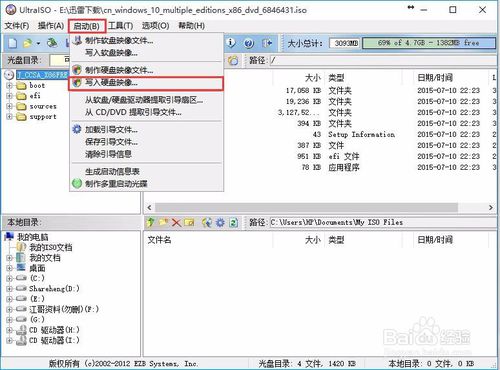Click the horizontal scrollbar right arrow in disc list

[491, 207]
